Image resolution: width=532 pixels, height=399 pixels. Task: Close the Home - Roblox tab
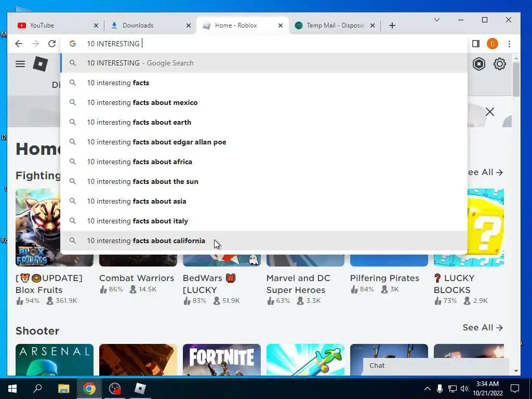tap(280, 25)
